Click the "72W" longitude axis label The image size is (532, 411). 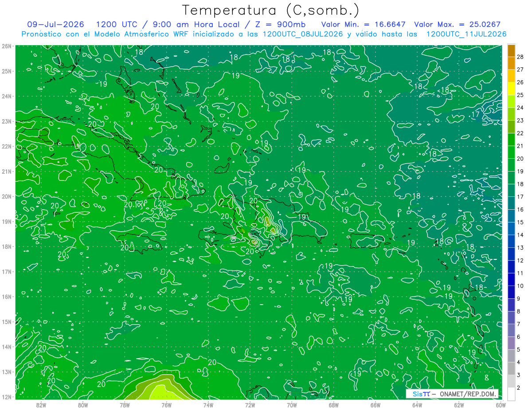pyautogui.click(x=250, y=404)
